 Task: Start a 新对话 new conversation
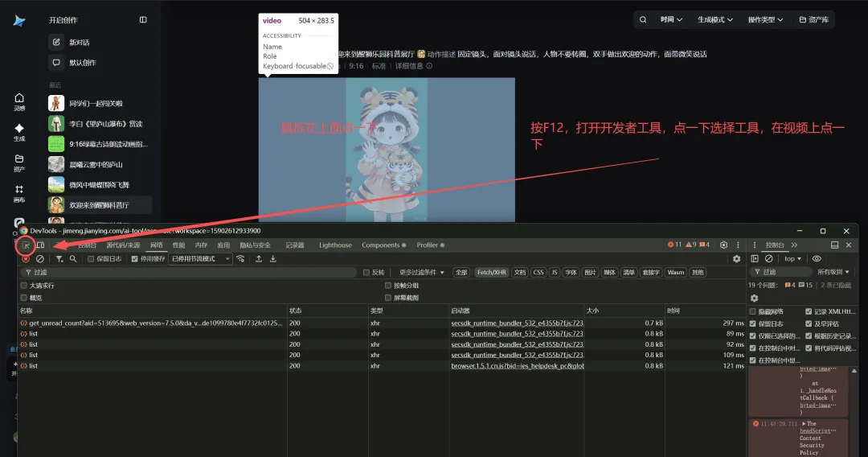pos(79,42)
